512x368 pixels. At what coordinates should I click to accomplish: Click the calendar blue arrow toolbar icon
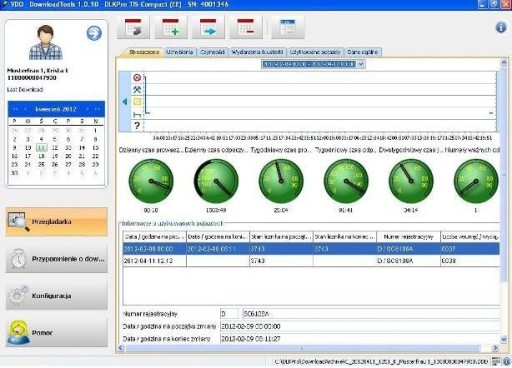point(208,27)
